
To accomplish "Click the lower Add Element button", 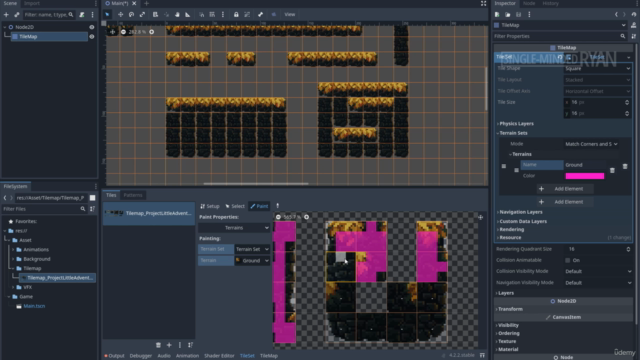I will 565,202.
